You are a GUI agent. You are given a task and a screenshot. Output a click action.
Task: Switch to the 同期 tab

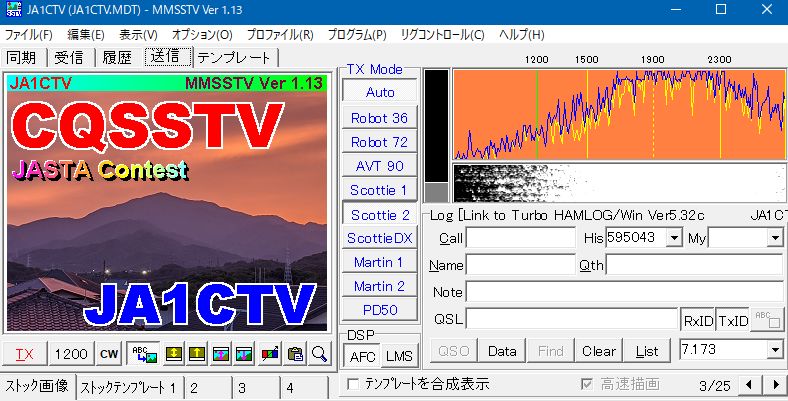21,57
